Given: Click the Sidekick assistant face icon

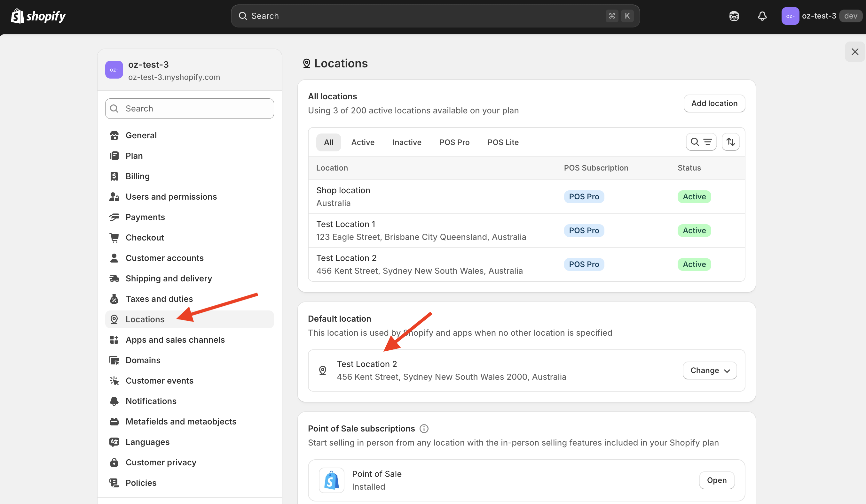Looking at the screenshot, I should pyautogui.click(x=734, y=16).
